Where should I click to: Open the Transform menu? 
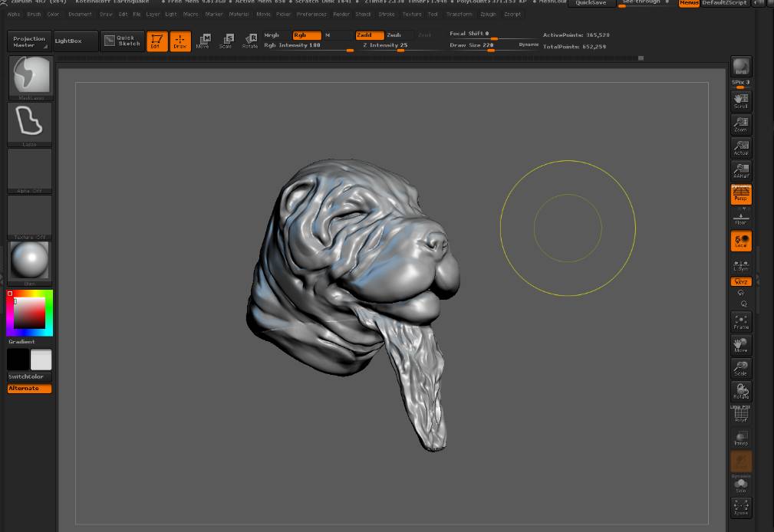coord(459,15)
